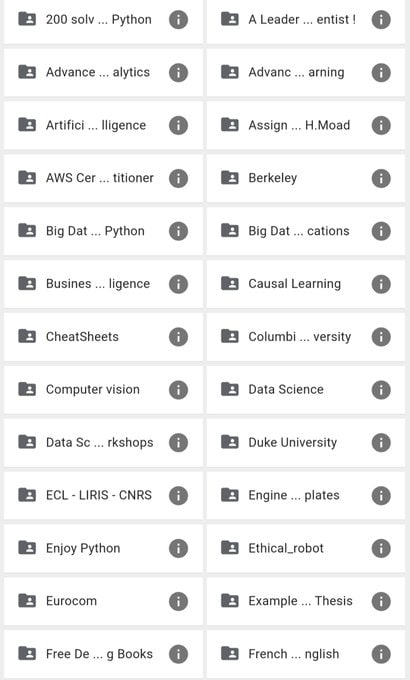This screenshot has width=410, height=680.
Task: Click shared folder icon next to Enjoy Python
Action: tap(27, 548)
